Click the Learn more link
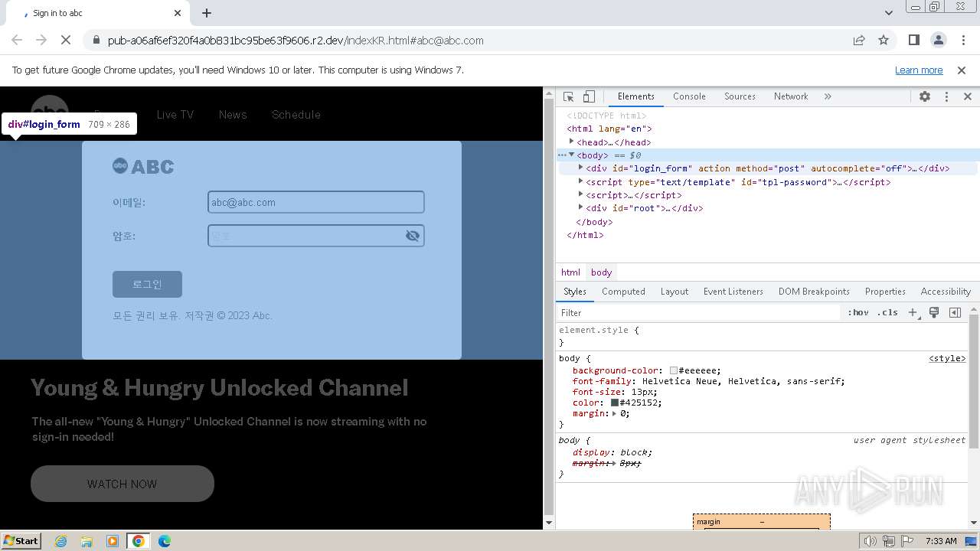 [919, 70]
